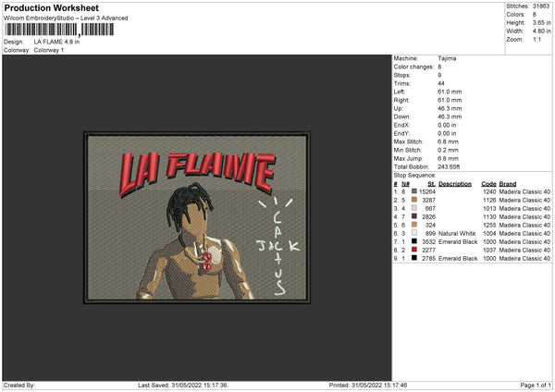Choose the black swatch in stop row 9
The width and height of the screenshot is (555, 392).
click(414, 258)
